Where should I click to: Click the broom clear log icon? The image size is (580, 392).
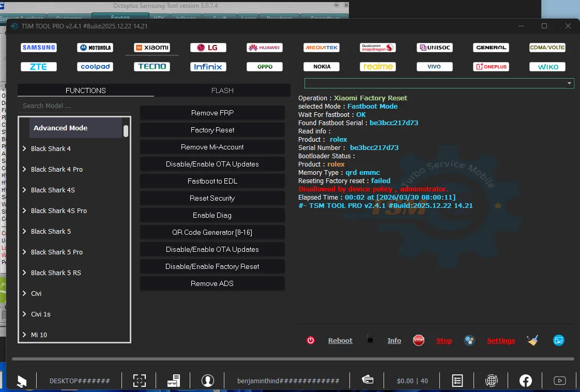[532, 340]
